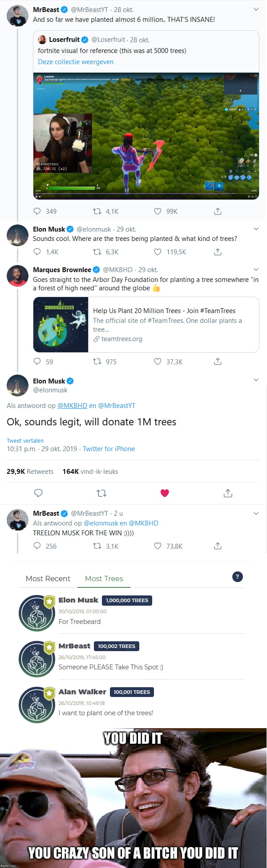Share Loserfruit's tweet via the upload icon

tap(218, 211)
